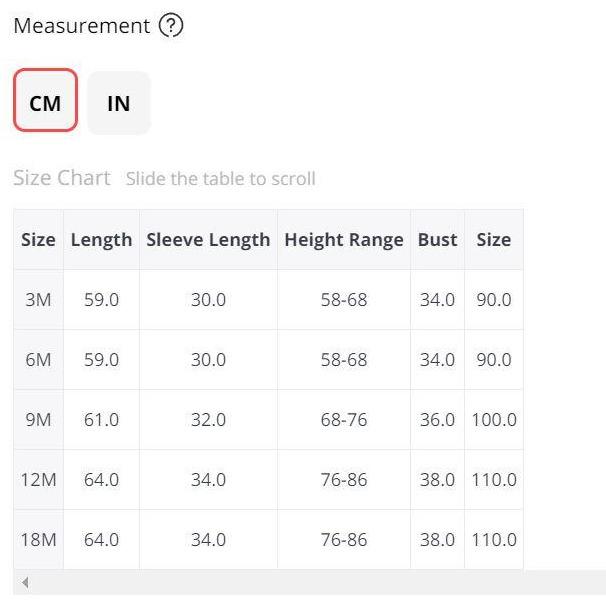The image size is (606, 606).
Task: Click the horizontal scrollbar track
Action: point(309,582)
